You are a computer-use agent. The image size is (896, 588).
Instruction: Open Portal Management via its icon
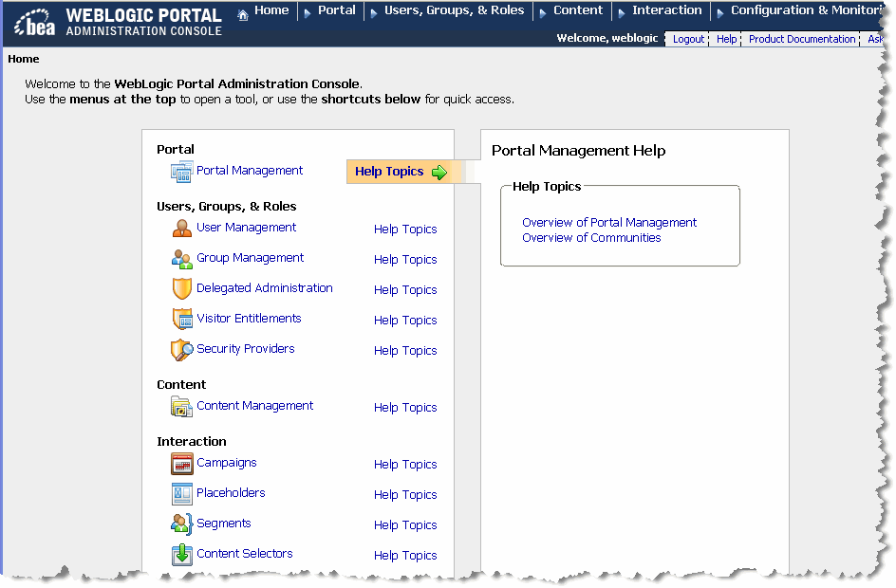[181, 172]
